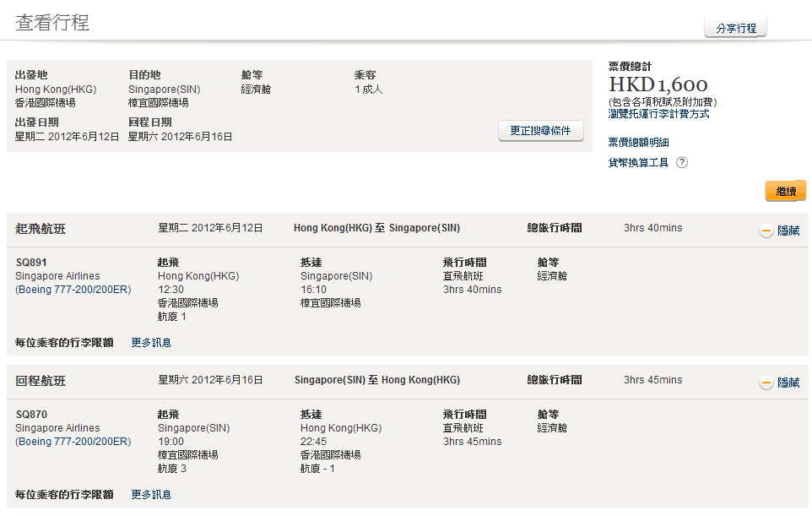Open the 票價總額明細 link

[x=638, y=142]
